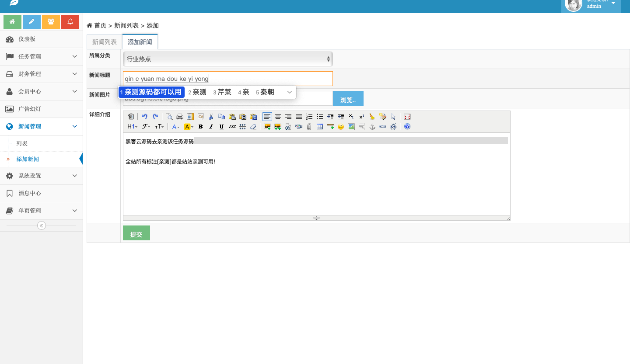This screenshot has width=630, height=364.
Task: Open the text background color picker
Action: 188,127
